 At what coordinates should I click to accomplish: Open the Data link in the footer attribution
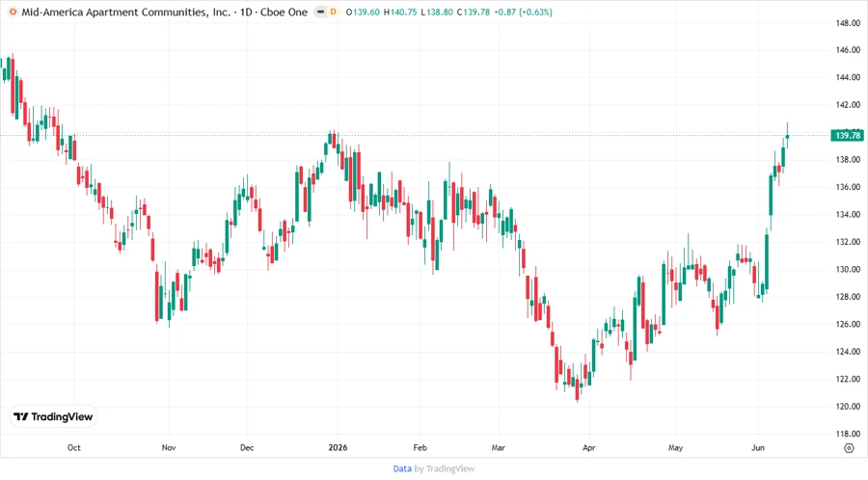pyautogui.click(x=402, y=468)
